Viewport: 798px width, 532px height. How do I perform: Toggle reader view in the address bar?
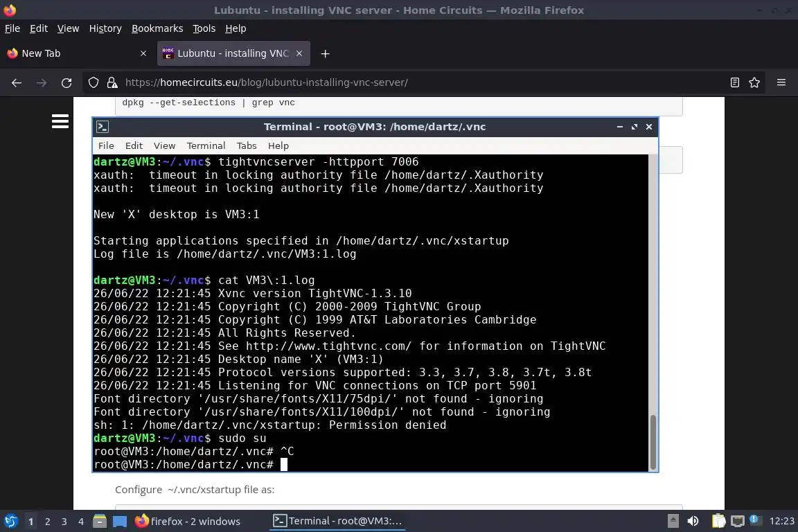coord(734,82)
